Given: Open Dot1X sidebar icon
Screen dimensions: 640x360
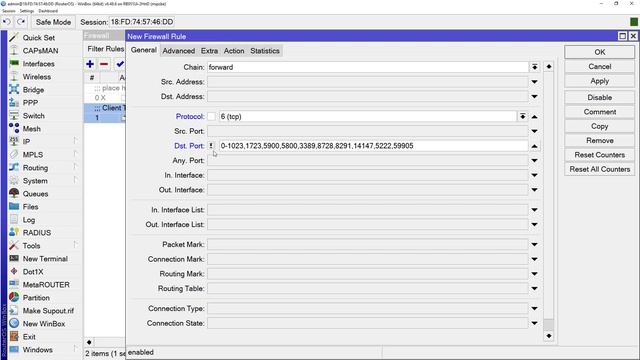Looking at the screenshot, I should (x=14, y=272).
